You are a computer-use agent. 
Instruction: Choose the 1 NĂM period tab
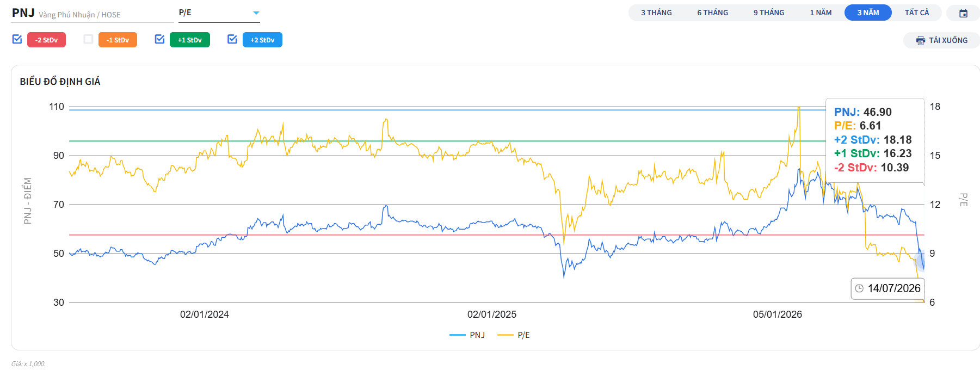[821, 13]
